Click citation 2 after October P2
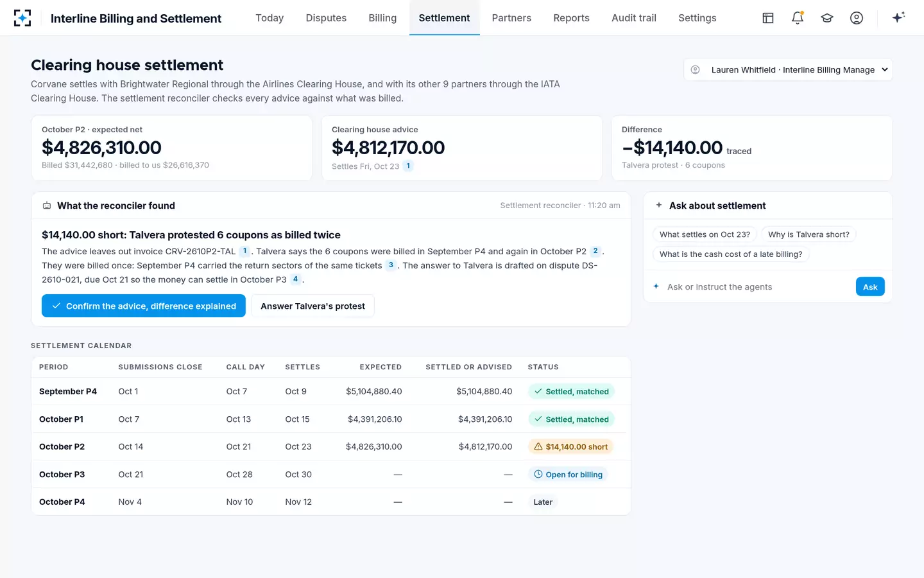Image resolution: width=924 pixels, height=578 pixels. pyautogui.click(x=595, y=251)
